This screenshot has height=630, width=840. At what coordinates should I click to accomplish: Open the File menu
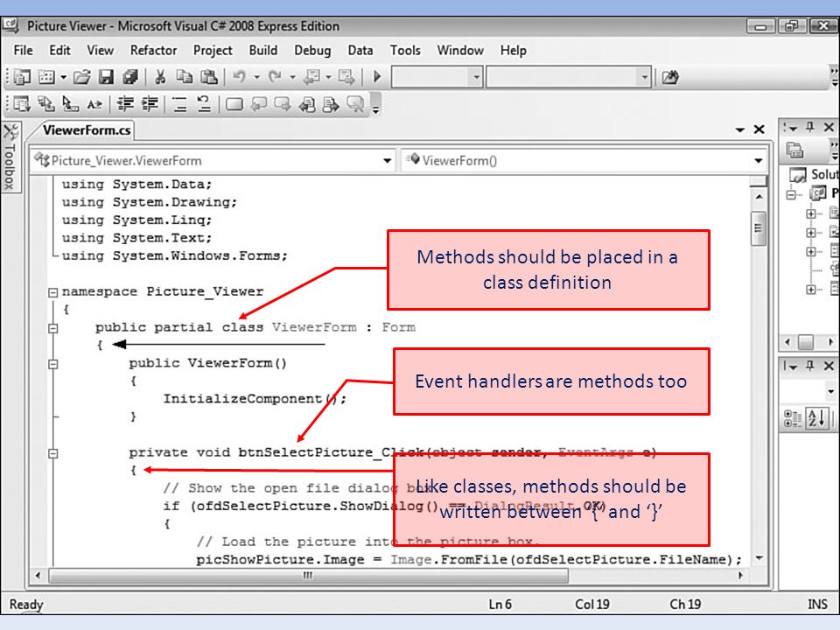click(x=23, y=51)
